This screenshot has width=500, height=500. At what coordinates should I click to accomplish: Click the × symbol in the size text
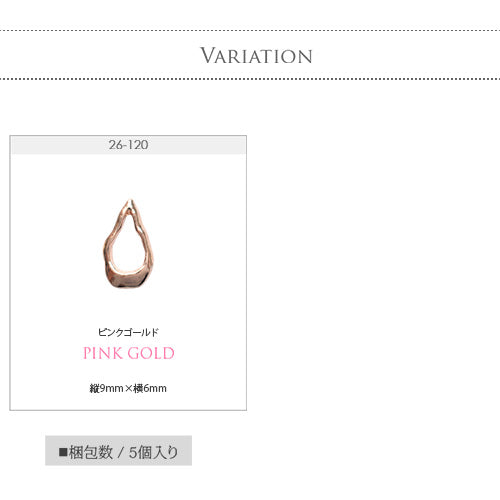click(128, 389)
